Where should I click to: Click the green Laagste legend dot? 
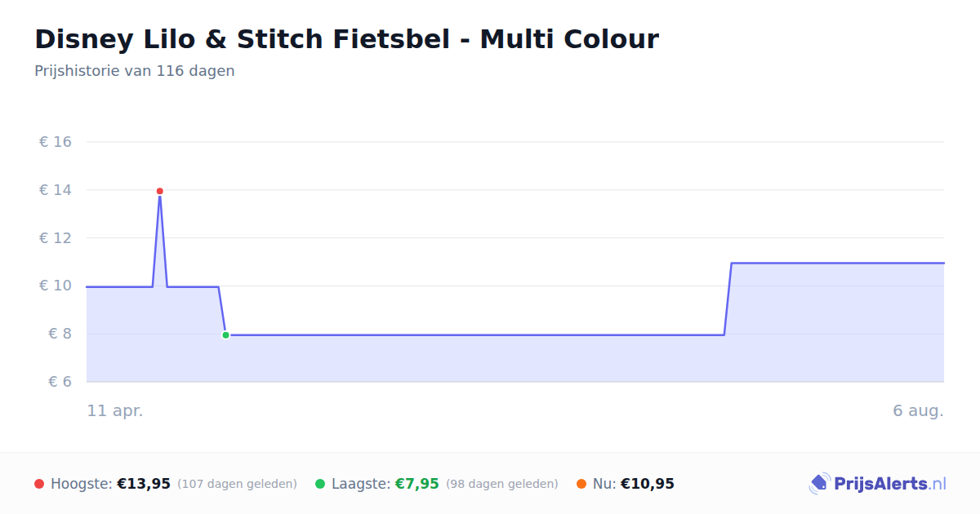point(320,484)
